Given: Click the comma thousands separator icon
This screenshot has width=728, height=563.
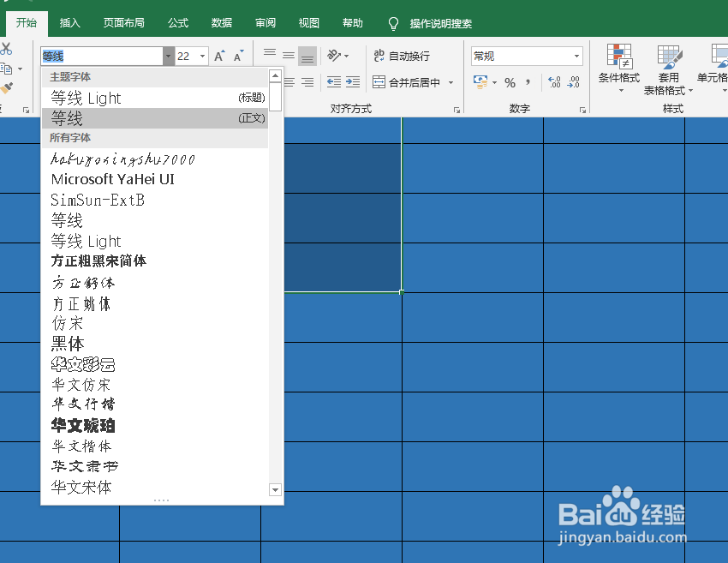Looking at the screenshot, I should click(528, 81).
